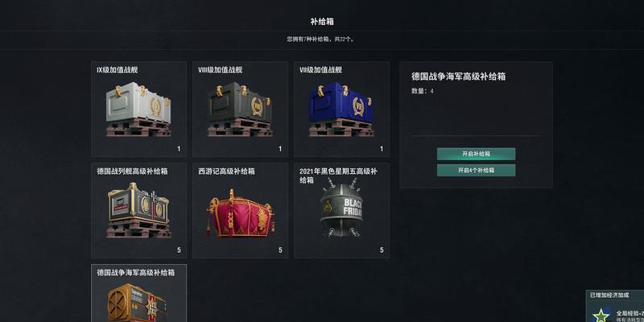The width and height of the screenshot is (644, 322).
Task: Click the IX级加值战舰 card title
Action: click(x=117, y=70)
